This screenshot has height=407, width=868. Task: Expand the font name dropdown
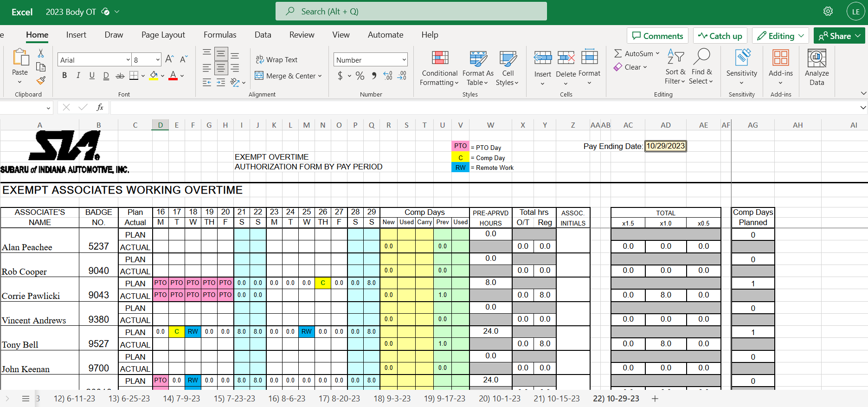tap(128, 60)
